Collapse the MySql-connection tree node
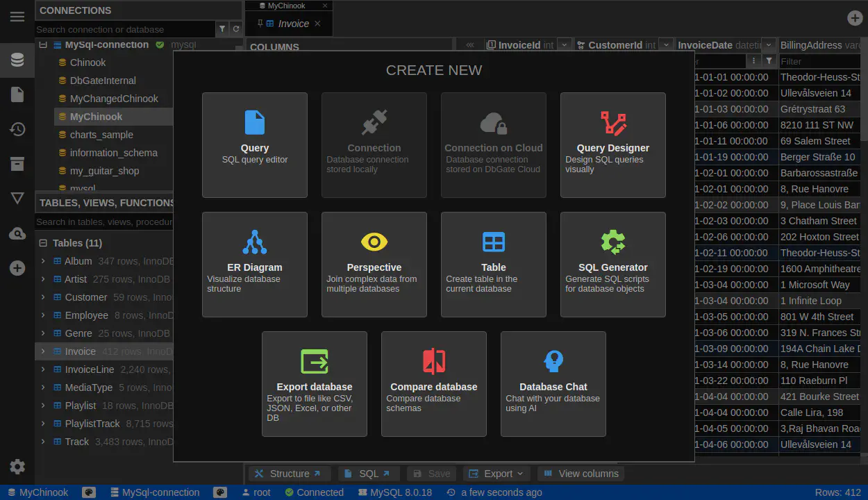The width and height of the screenshot is (868, 500). 43,44
